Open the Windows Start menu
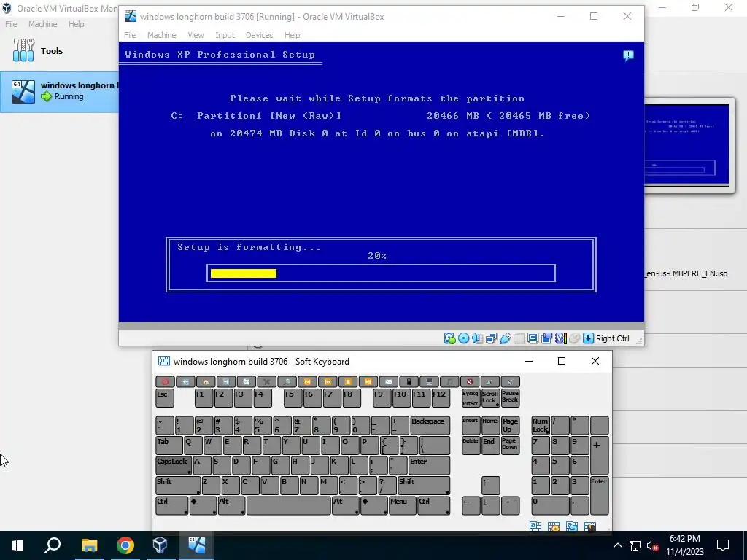 [18, 545]
